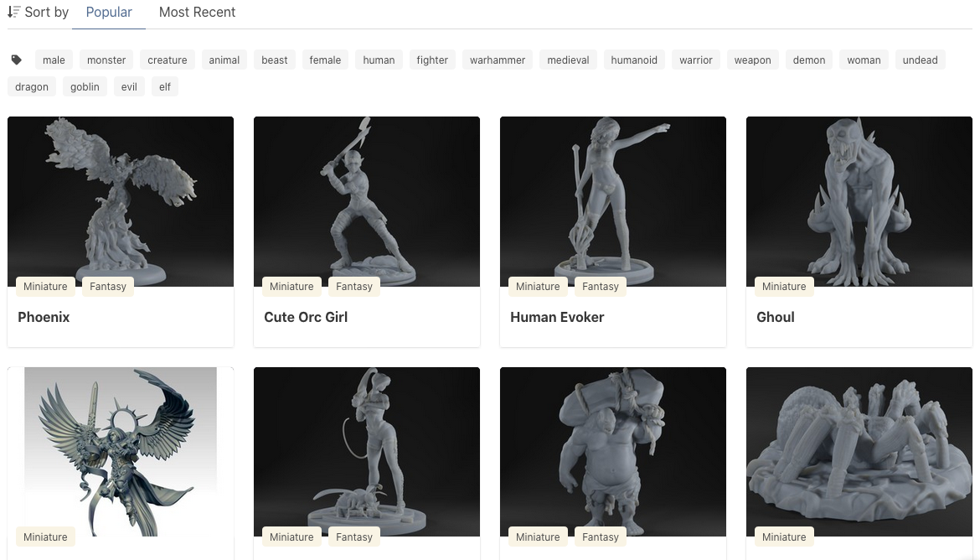Screen dimensions: 980x560
Task: Click Miniature badge on Phoenix card
Action: pos(45,287)
